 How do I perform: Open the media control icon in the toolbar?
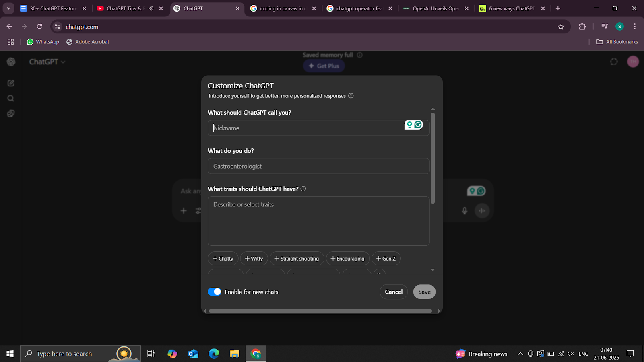605,27
